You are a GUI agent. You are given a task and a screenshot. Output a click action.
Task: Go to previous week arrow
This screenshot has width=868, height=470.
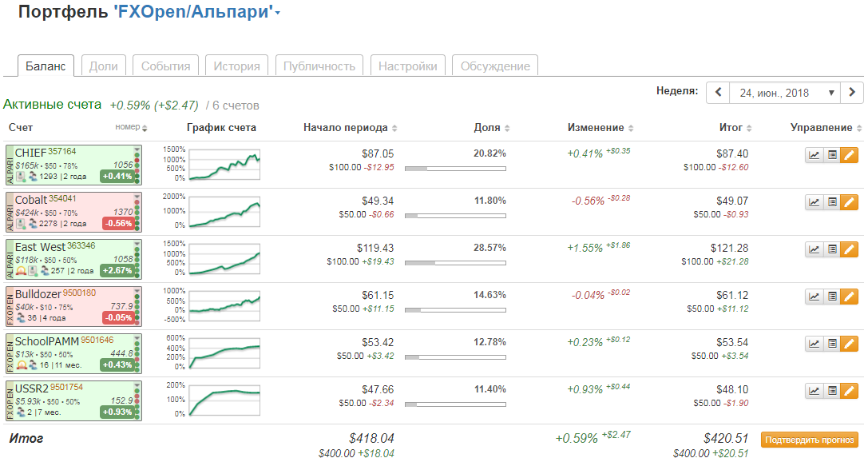(717, 93)
